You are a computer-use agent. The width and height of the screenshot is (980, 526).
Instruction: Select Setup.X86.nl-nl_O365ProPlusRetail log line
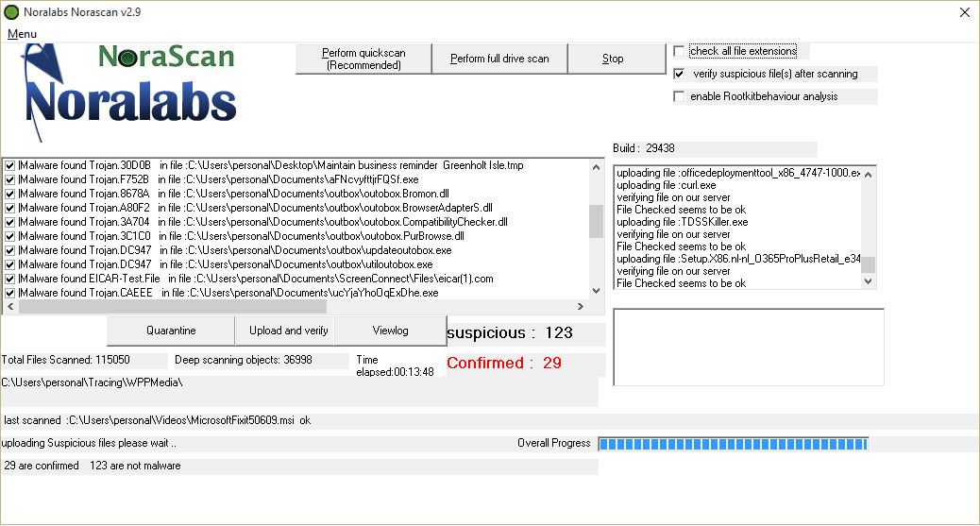coord(738,259)
